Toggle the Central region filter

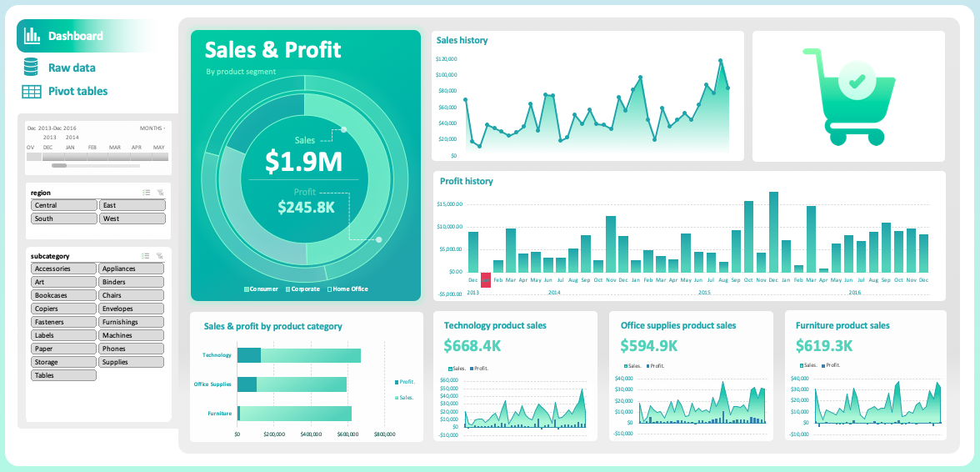tap(63, 205)
